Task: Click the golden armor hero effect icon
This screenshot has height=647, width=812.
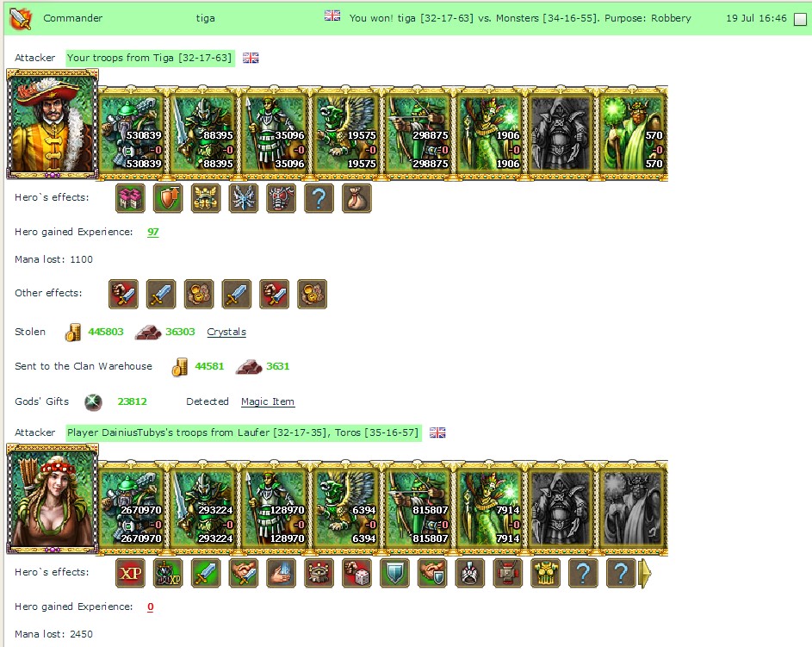Action: pyautogui.click(x=546, y=574)
